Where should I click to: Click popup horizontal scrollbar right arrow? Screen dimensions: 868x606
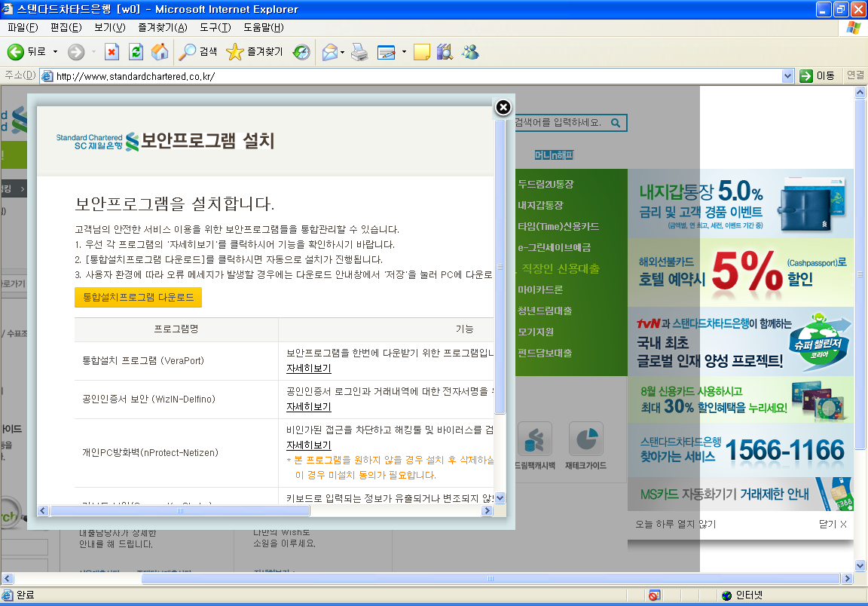(487, 511)
